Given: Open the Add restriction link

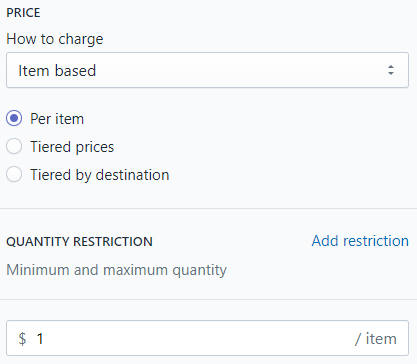Looking at the screenshot, I should click(360, 241).
